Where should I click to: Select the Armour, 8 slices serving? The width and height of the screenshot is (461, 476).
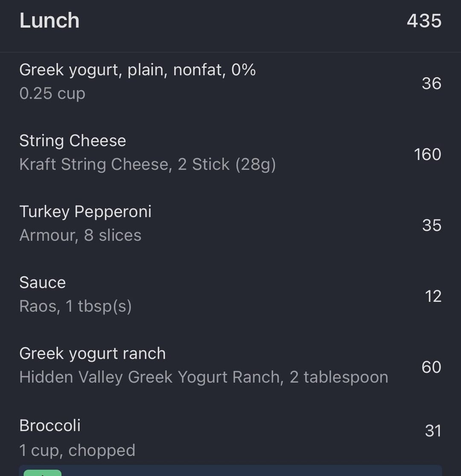point(80,235)
